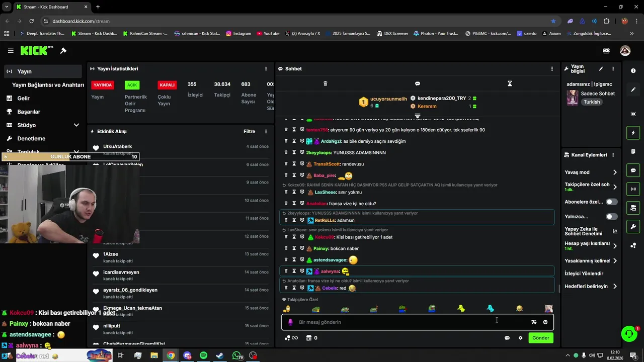
Task: Expand the Stüdyo sidebar section
Action: point(76,125)
